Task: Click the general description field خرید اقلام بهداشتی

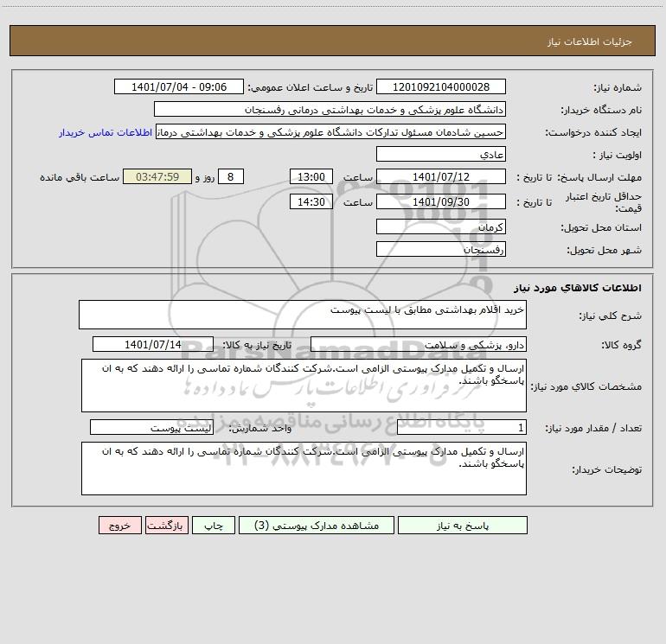Action: click(x=303, y=315)
